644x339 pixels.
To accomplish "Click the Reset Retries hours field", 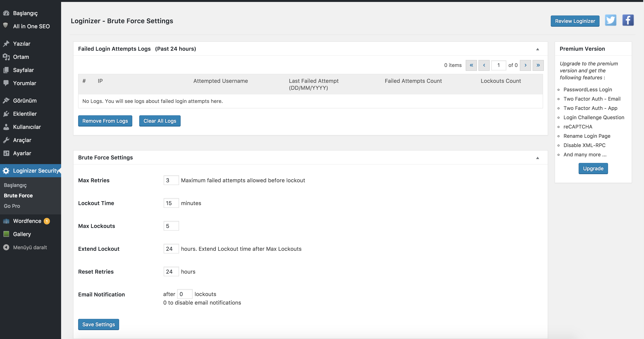I will pos(171,271).
